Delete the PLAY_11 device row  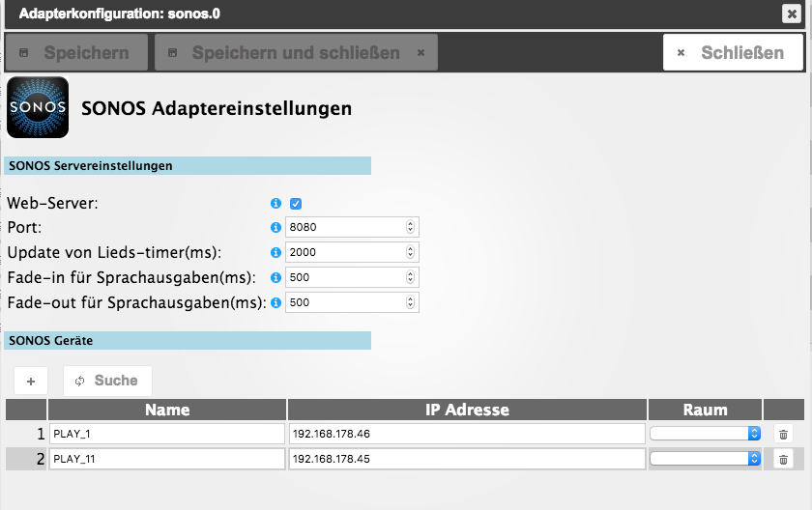(x=783, y=459)
